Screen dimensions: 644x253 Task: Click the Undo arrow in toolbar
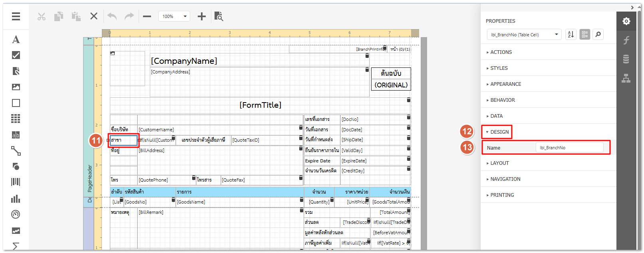pyautogui.click(x=112, y=16)
